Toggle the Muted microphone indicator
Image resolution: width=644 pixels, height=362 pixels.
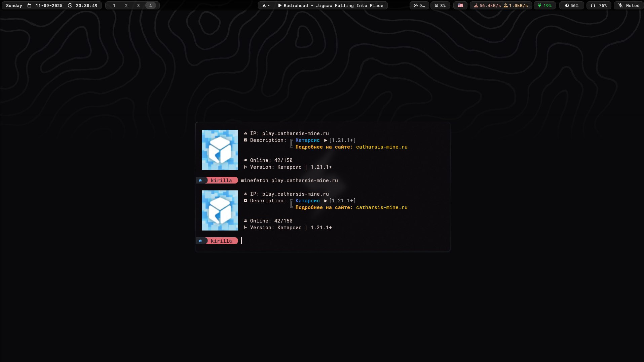point(629,5)
